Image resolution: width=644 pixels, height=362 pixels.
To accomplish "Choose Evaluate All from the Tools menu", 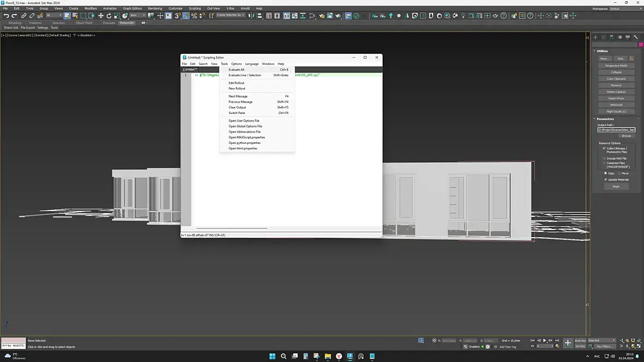I will pos(236,70).
